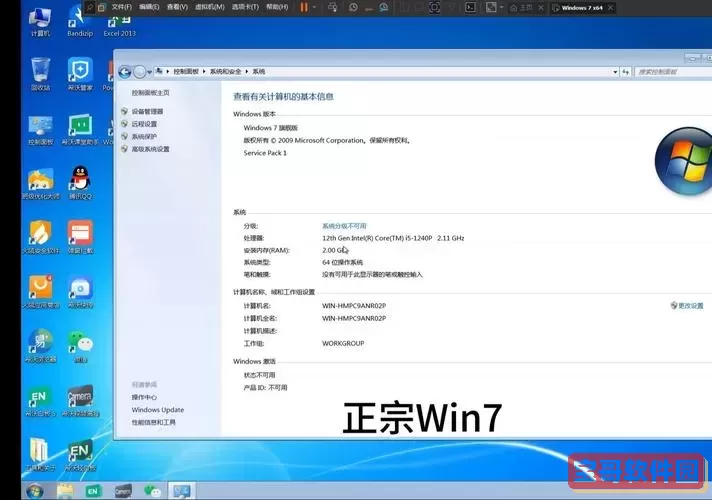Click the stretch guest display icon
712x500 pixels.
(x=491, y=7)
